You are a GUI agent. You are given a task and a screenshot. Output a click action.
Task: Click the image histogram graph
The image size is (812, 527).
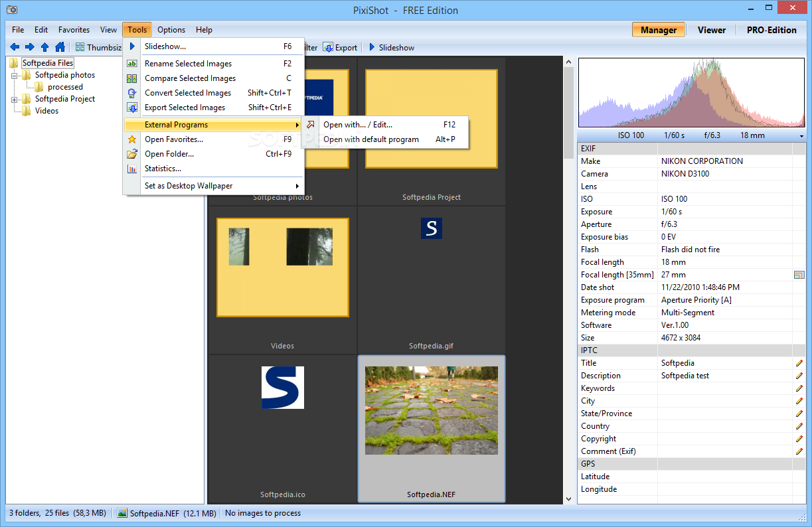click(x=692, y=93)
